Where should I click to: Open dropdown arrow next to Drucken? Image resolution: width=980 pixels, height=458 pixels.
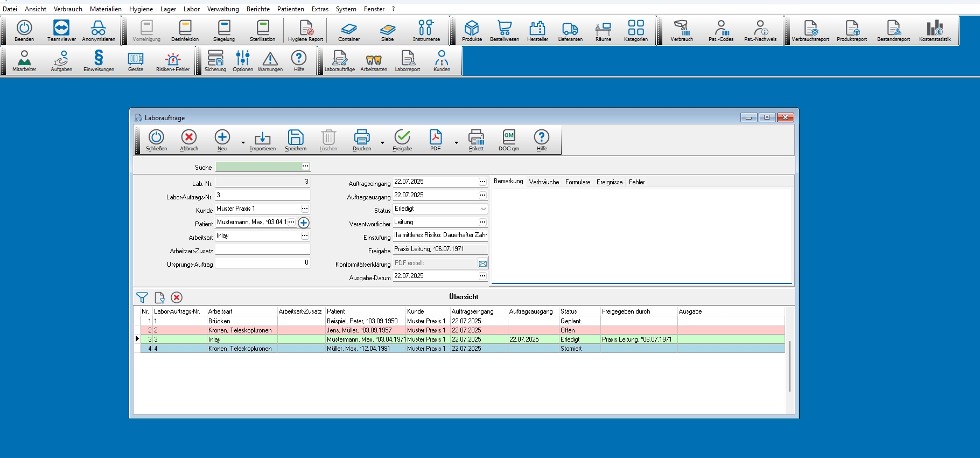click(382, 143)
